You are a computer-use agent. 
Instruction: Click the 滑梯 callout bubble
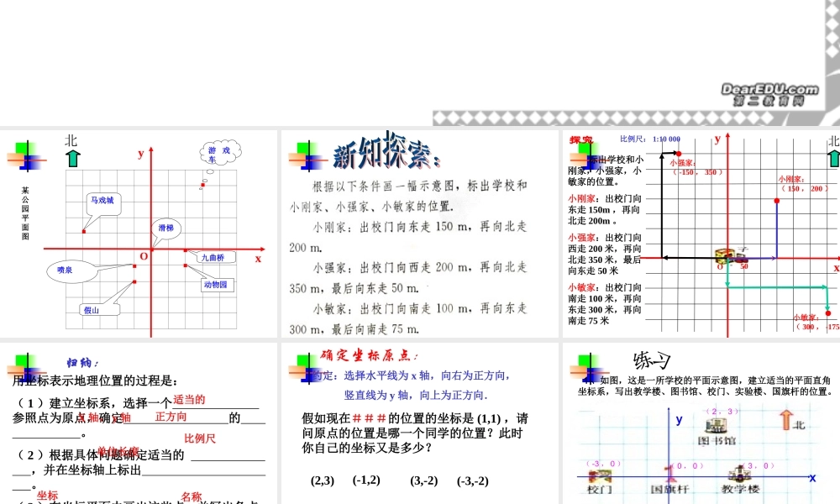pyautogui.click(x=166, y=228)
